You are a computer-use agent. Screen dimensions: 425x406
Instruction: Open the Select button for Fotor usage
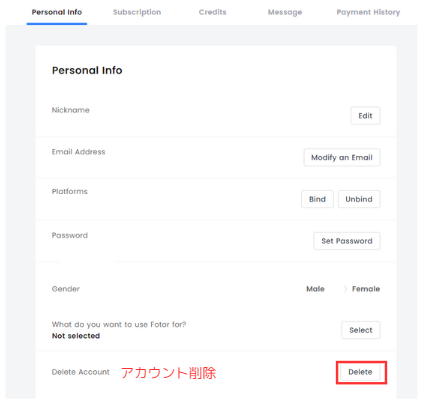pos(361,330)
